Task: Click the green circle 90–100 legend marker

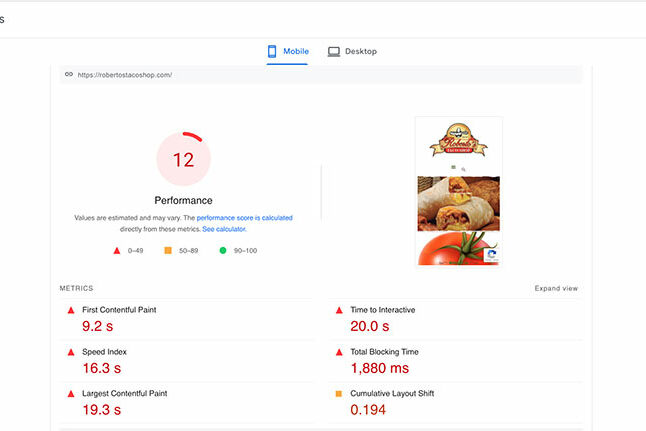Action: click(223, 251)
